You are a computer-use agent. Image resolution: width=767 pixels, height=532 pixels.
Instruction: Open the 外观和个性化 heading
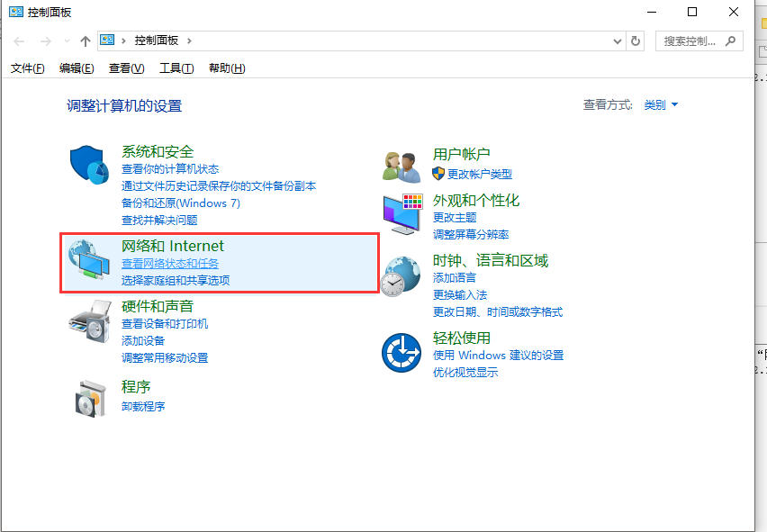tap(476, 201)
